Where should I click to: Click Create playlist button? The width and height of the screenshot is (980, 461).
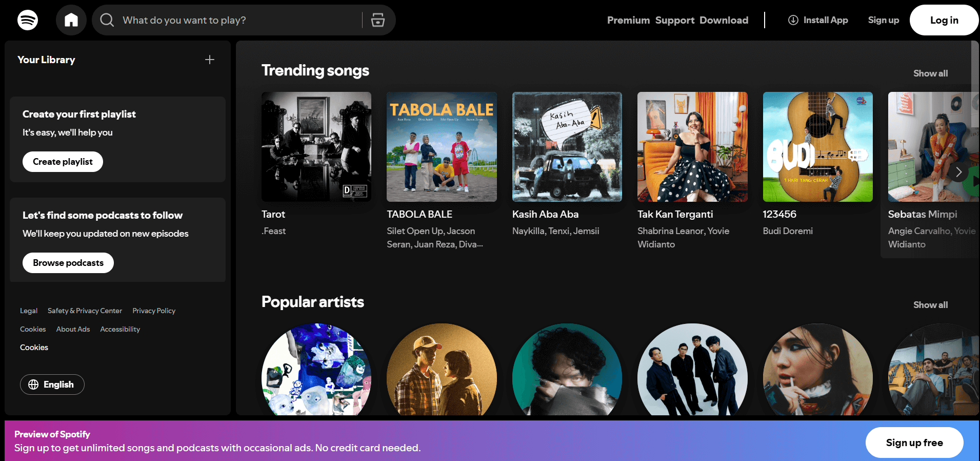[63, 162]
